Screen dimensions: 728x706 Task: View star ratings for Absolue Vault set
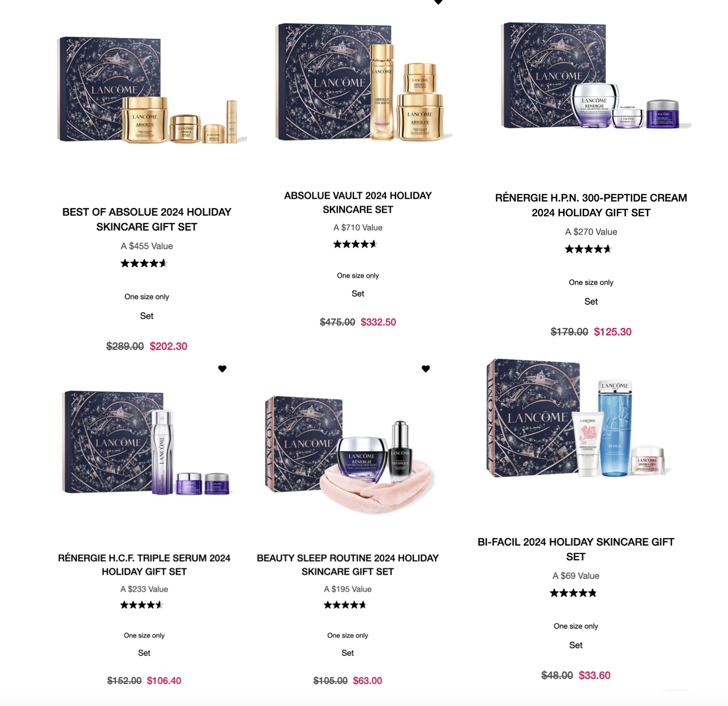click(355, 244)
